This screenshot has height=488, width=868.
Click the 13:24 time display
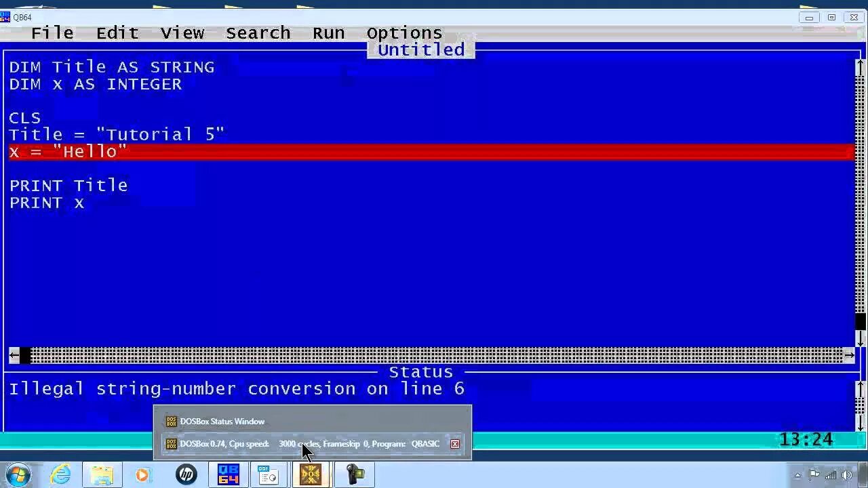806,440
